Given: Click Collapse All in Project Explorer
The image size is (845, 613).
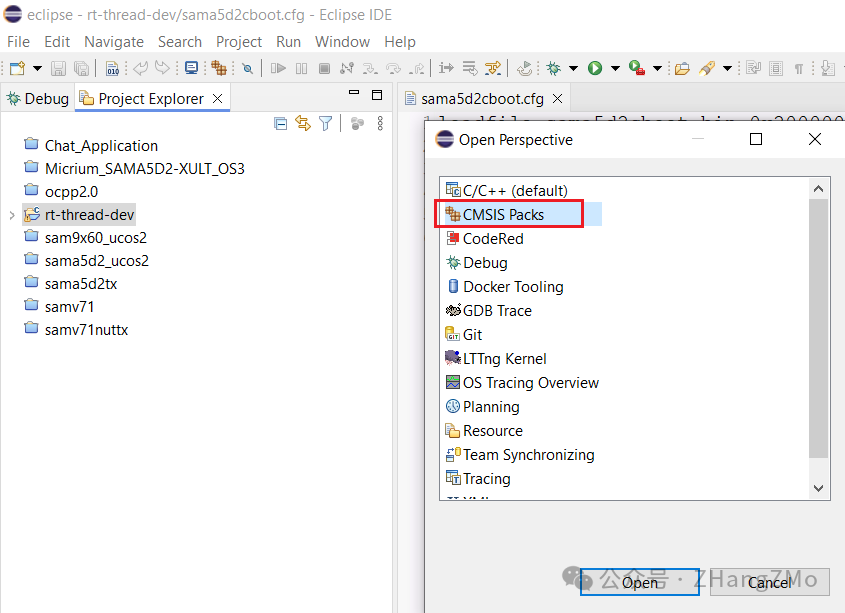Looking at the screenshot, I should [x=280, y=124].
